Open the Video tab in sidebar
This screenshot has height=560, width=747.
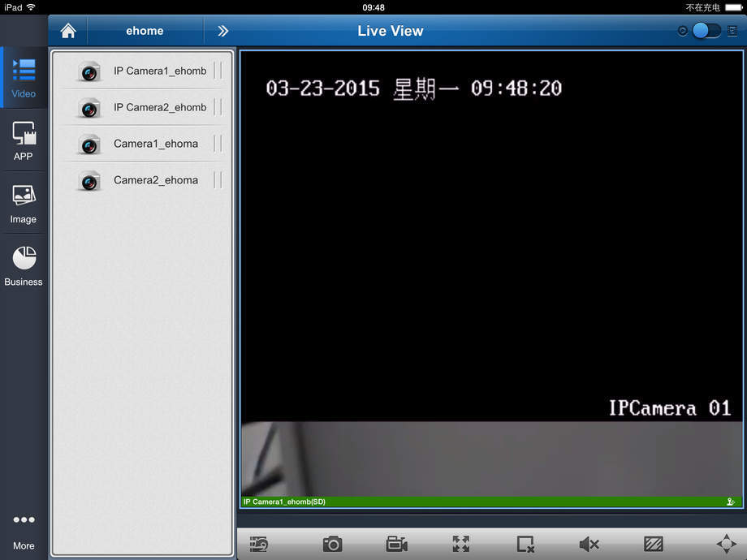[24, 78]
